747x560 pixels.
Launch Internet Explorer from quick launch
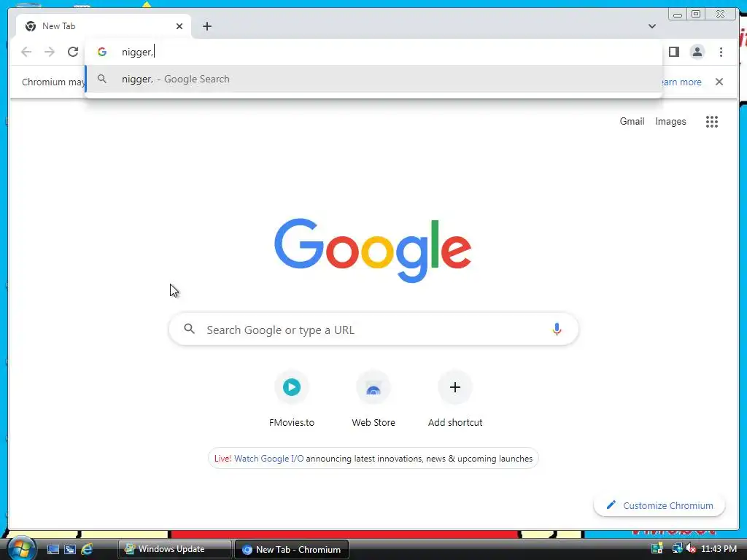coord(87,550)
